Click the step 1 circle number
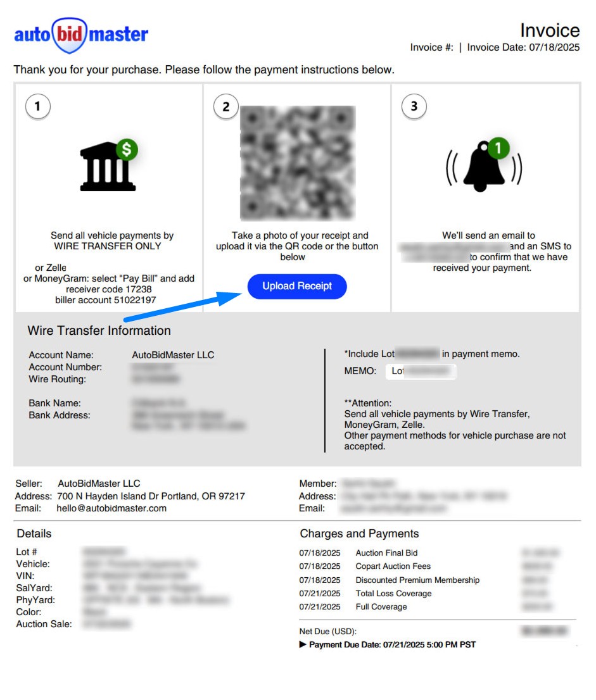The width and height of the screenshot is (596, 700). click(x=37, y=106)
